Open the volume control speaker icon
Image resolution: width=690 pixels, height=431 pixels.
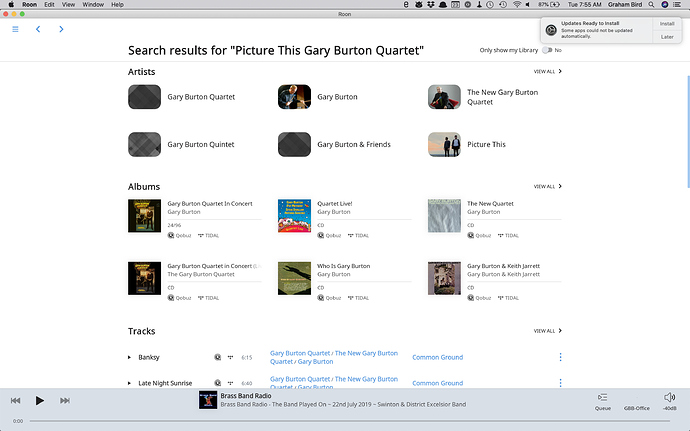point(669,398)
